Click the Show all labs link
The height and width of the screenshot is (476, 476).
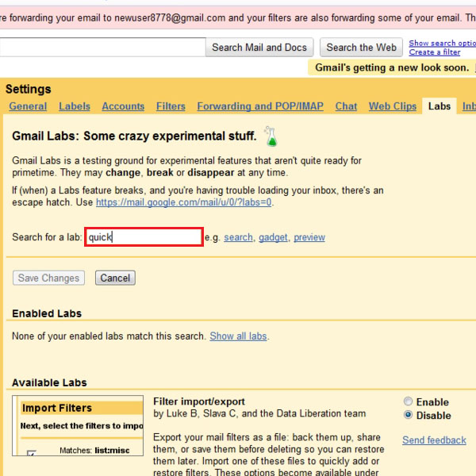238,336
